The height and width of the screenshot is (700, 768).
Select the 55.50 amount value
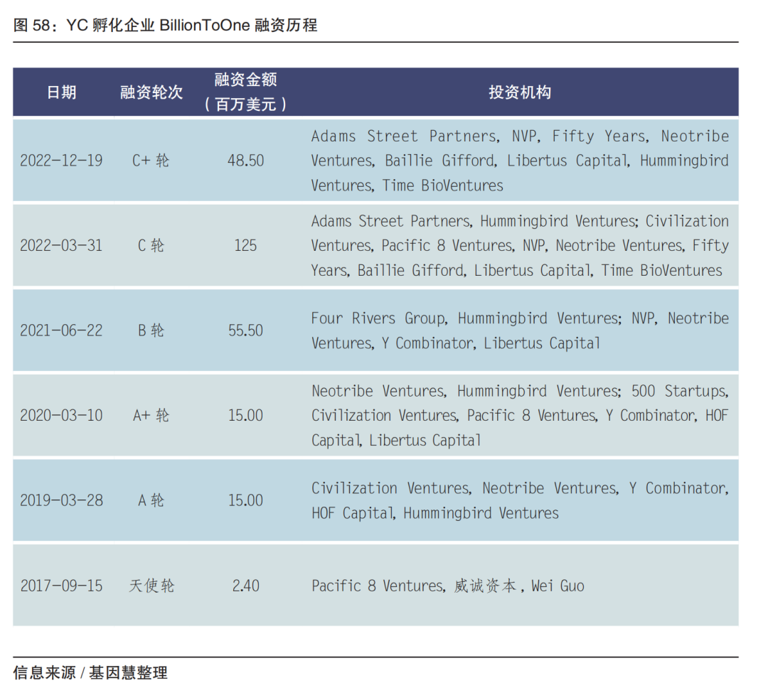(245, 330)
